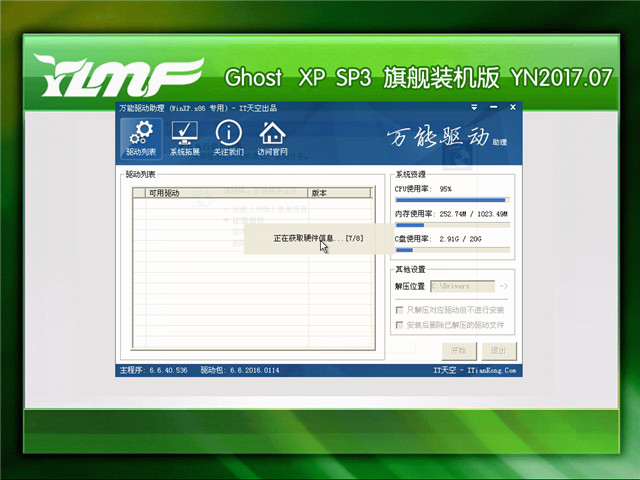Open the 访问官网 home icon
The height and width of the screenshot is (480, 640).
coord(271,138)
